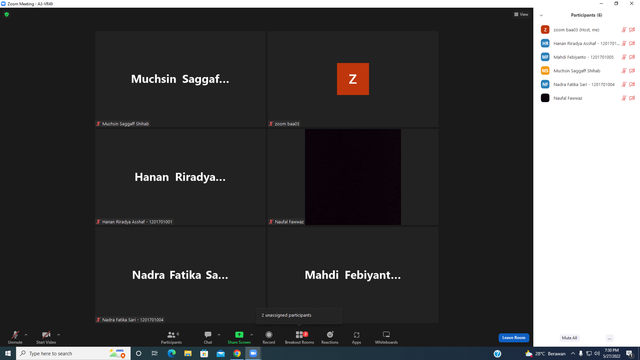The image size is (640, 360).
Task: Click the Zoom icon in the taskbar
Action: [x=253, y=353]
